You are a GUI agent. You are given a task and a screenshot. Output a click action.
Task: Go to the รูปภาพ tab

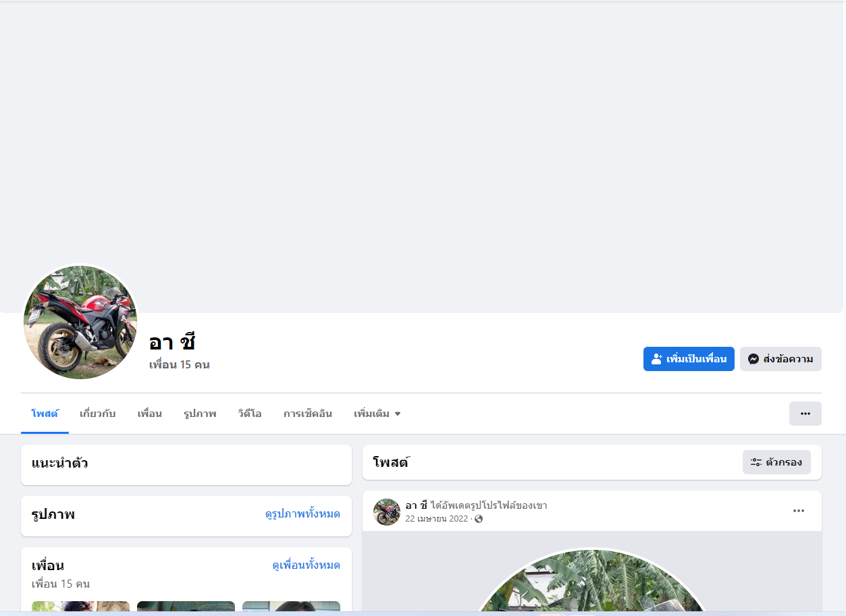[200, 414]
